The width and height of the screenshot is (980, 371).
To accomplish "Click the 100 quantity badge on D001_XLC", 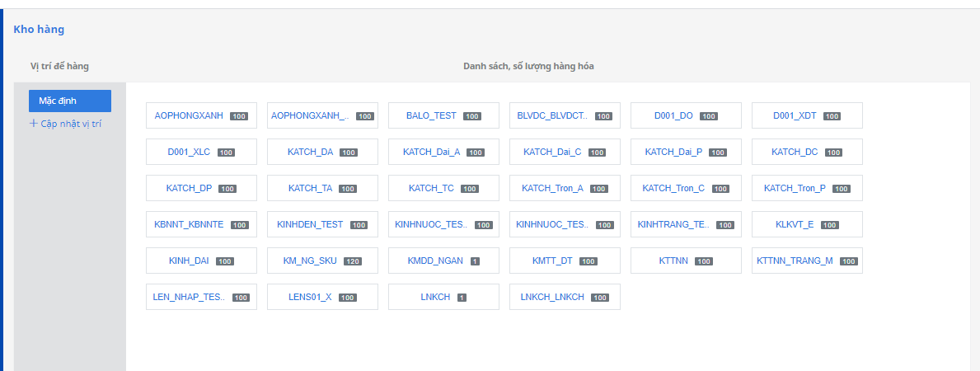I will [226, 153].
